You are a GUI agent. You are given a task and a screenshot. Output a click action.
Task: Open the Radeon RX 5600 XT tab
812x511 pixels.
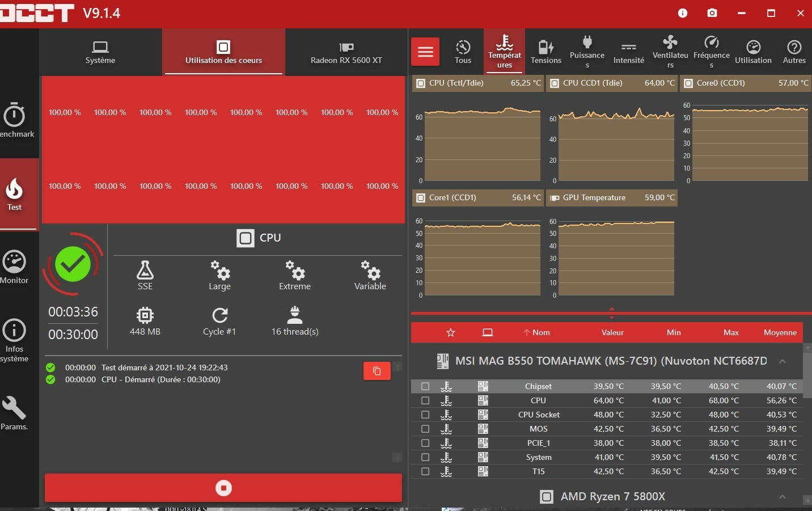point(346,52)
